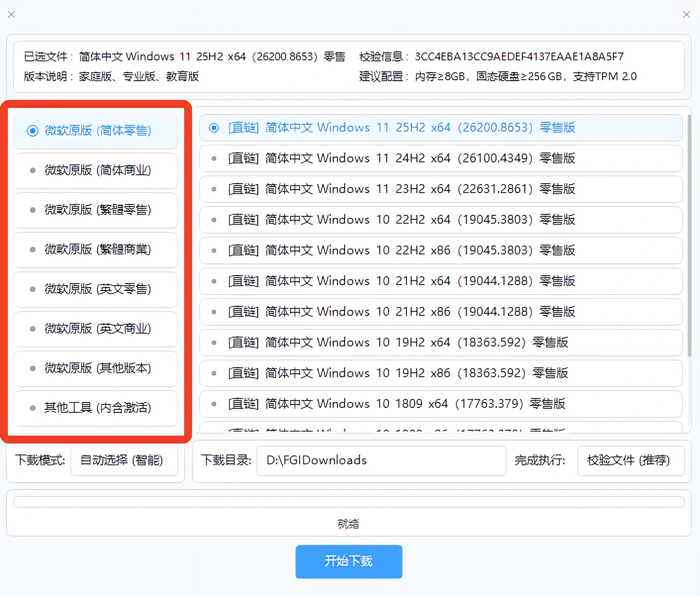Choose Windows 10 1809 x64 (17763.379) 零售版

pos(441,404)
